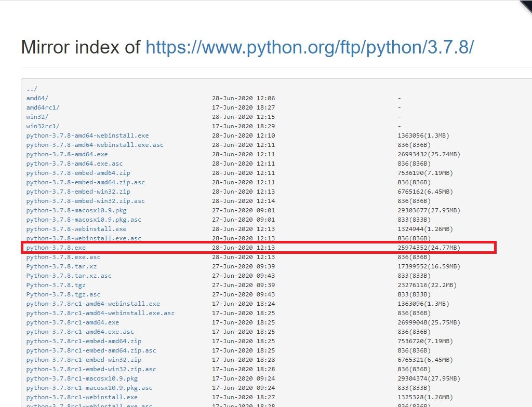This screenshot has height=407, width=532.
Task: Select python-3.7.8-macosx10.9.pkg link
Action: click(x=76, y=210)
